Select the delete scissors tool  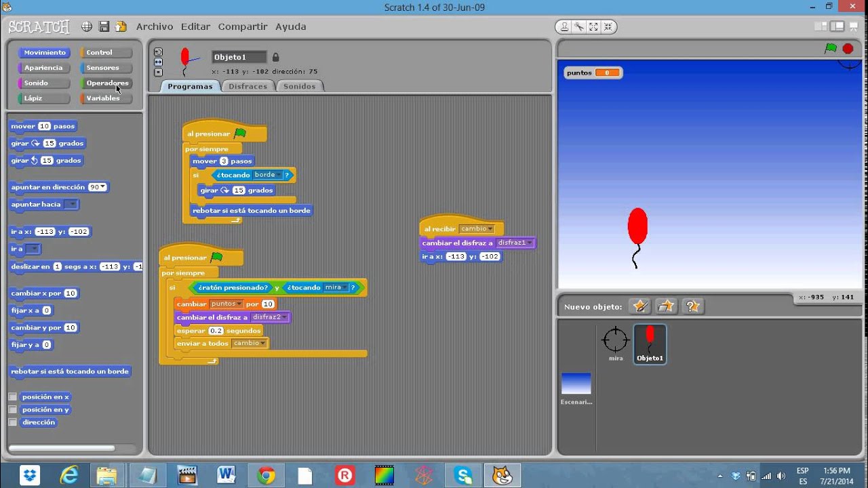578,26
